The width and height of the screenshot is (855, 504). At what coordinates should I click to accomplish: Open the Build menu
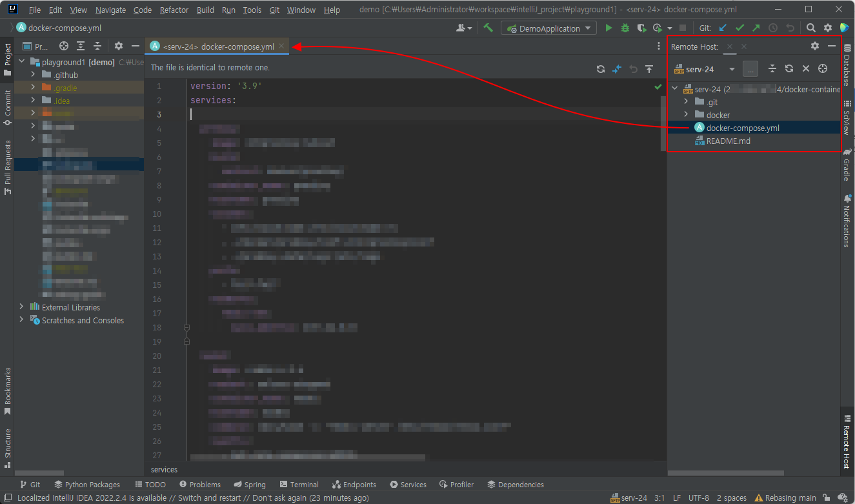tap(205, 10)
